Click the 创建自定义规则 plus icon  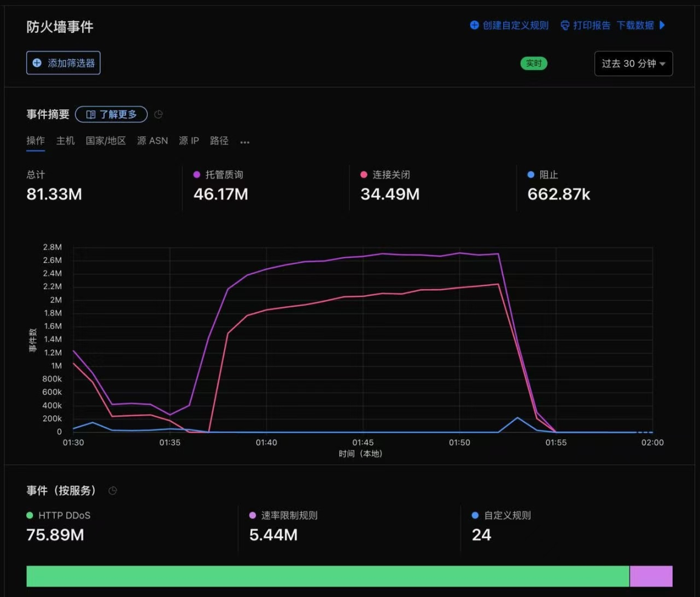tap(475, 25)
